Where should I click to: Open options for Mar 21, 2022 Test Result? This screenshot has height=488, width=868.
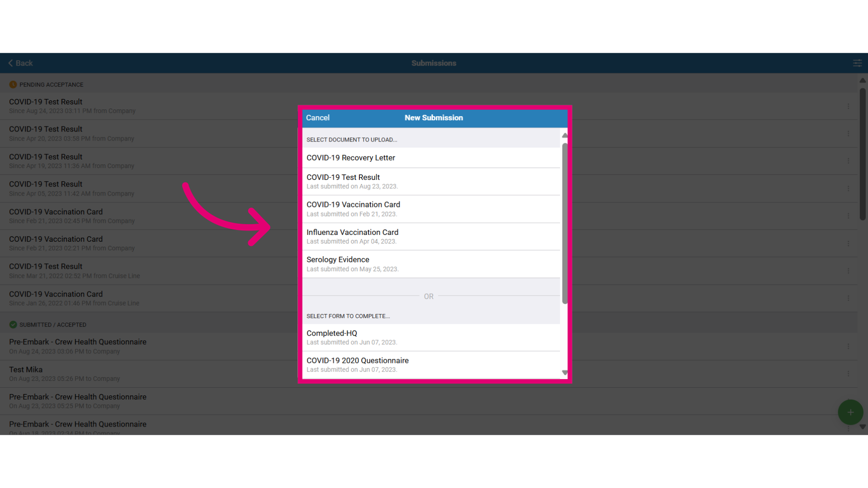click(x=848, y=271)
